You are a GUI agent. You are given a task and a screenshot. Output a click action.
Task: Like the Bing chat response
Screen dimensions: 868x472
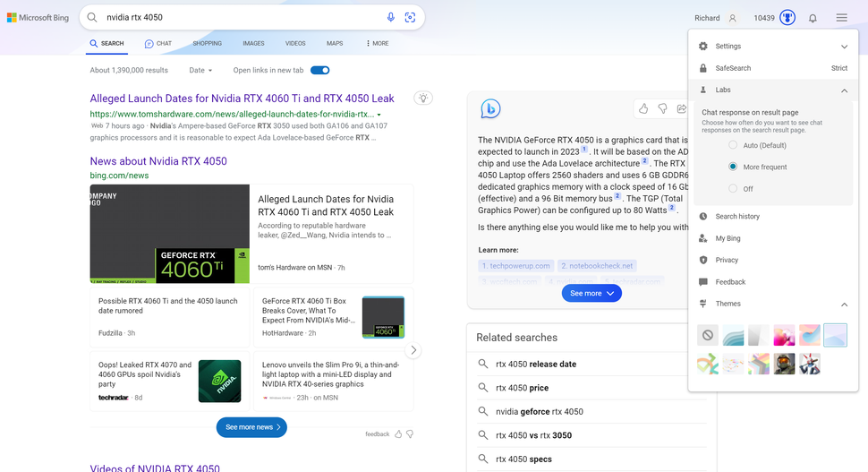pyautogui.click(x=643, y=108)
